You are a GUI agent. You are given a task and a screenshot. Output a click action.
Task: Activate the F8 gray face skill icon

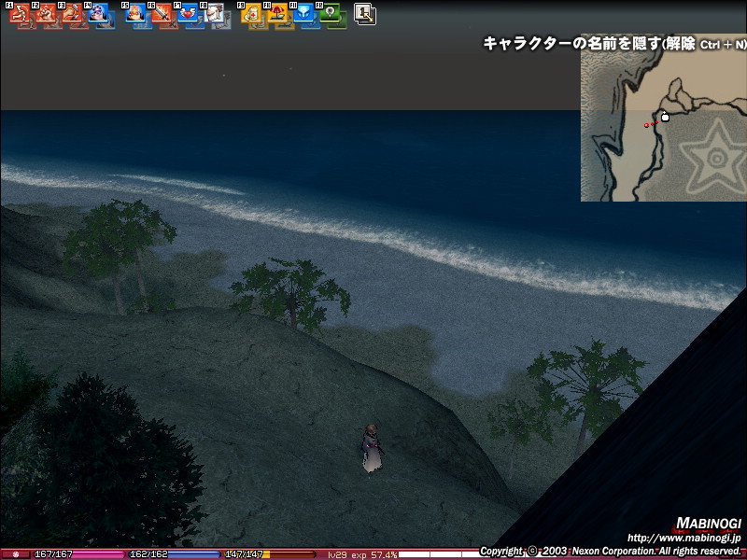coord(214,13)
